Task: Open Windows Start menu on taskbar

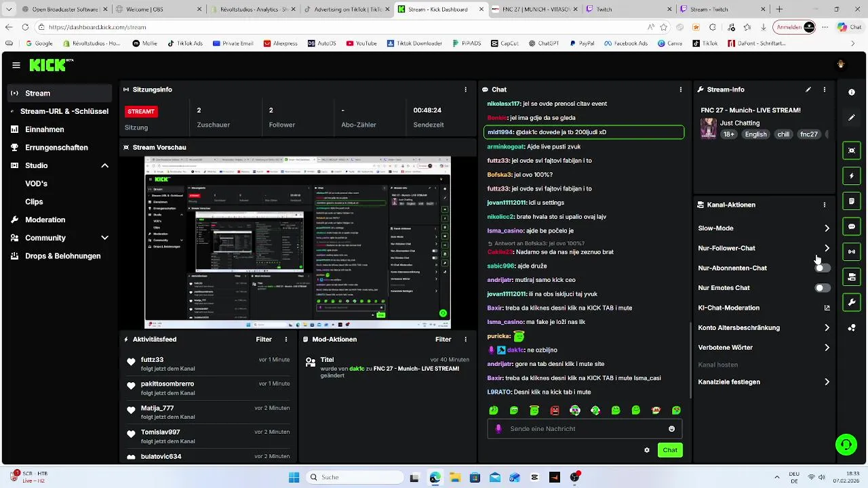Action: coord(294,477)
